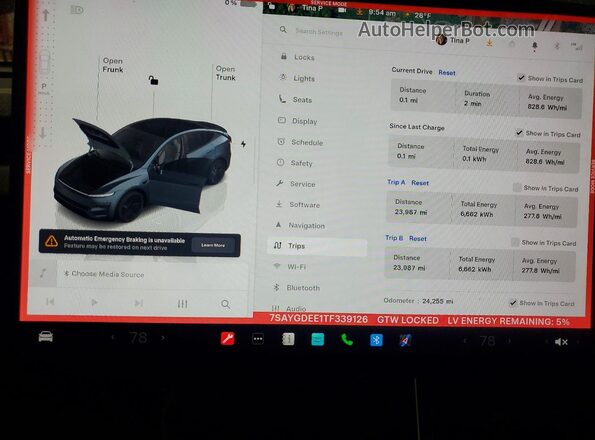Reset Trip B statistics
The image size is (595, 440).
417,239
